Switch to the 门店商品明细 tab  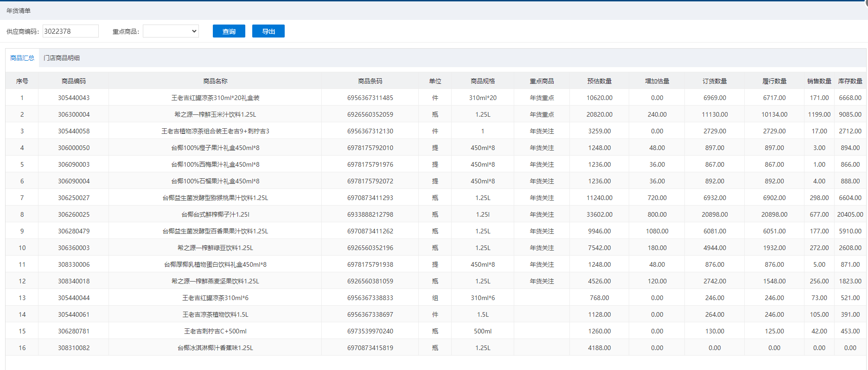[x=62, y=58]
